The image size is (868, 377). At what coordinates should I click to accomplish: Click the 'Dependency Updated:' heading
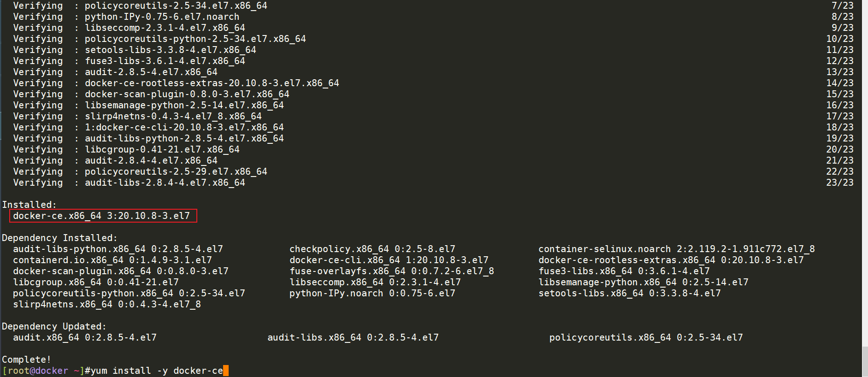[54, 326]
